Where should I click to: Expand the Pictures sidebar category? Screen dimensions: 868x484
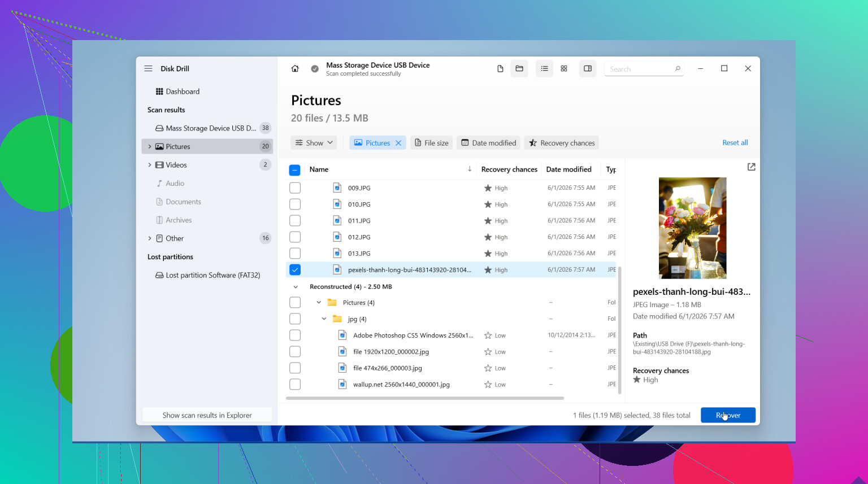(x=149, y=147)
